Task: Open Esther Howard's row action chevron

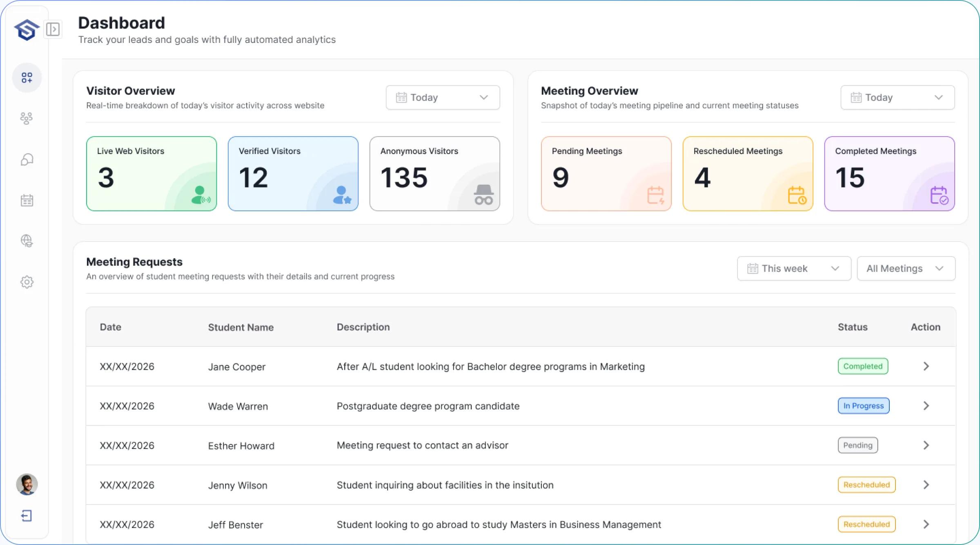Action: (926, 445)
